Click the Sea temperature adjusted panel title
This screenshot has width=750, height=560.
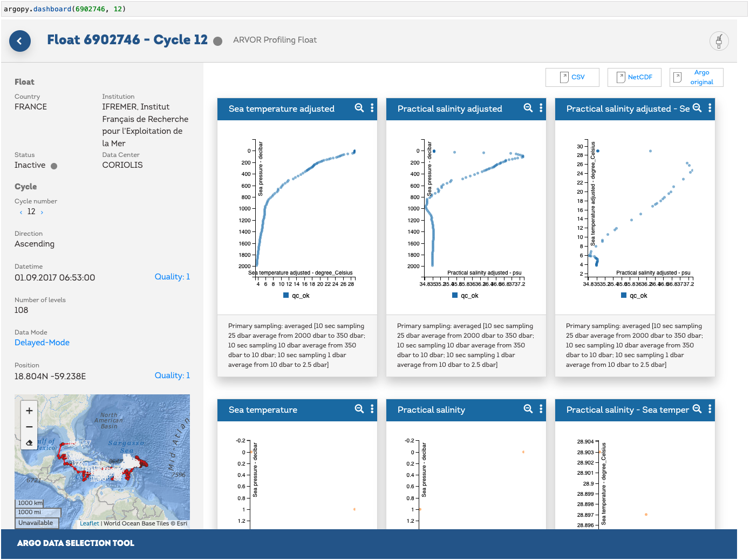(282, 109)
